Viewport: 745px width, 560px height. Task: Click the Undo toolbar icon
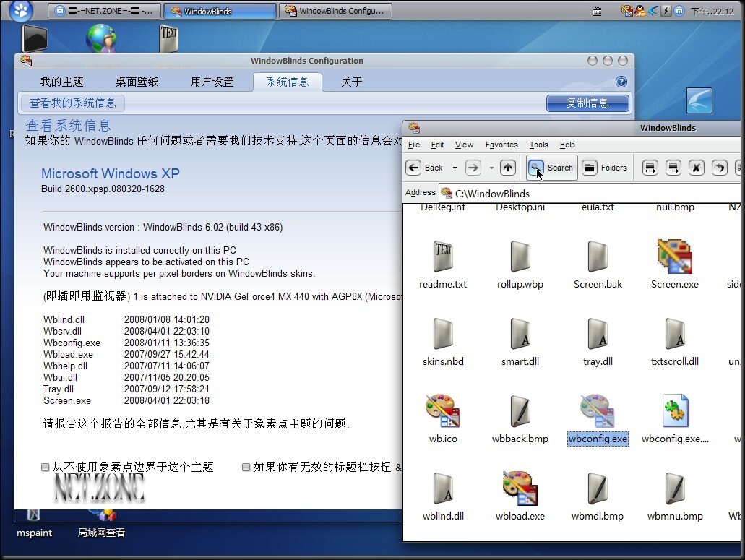719,168
